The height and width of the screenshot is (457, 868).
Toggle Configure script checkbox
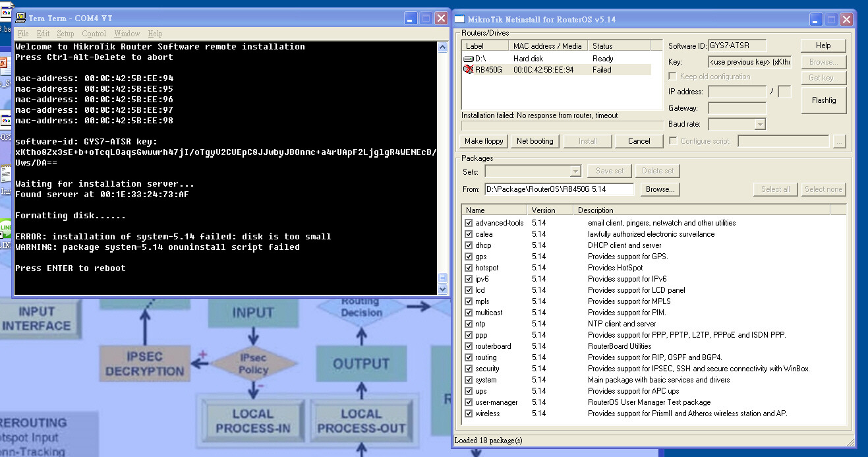[x=673, y=141]
